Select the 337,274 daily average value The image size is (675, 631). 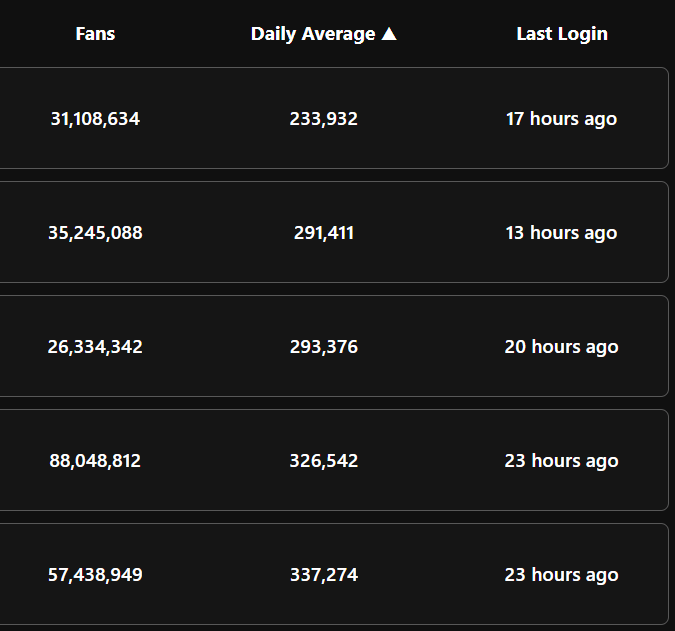324,575
